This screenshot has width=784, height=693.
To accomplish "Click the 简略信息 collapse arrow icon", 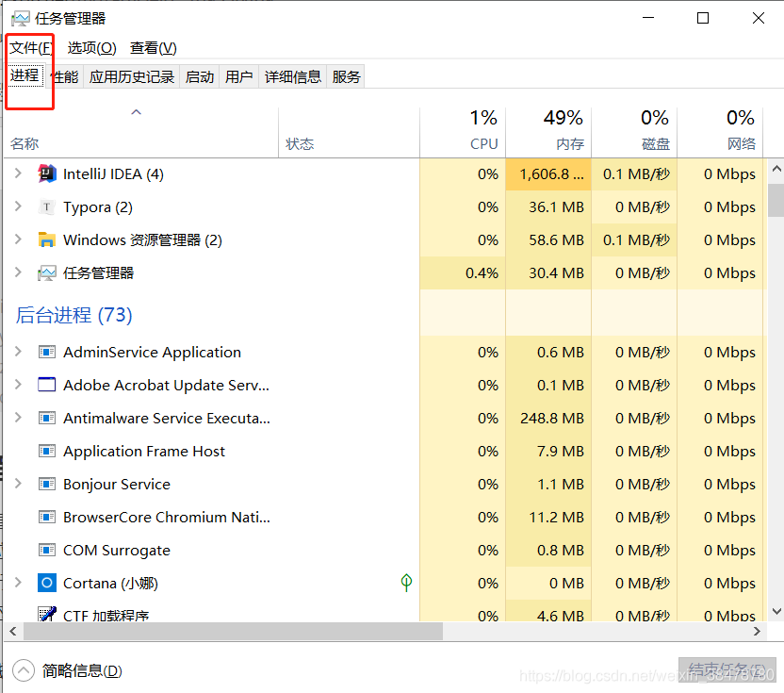I will 24,670.
